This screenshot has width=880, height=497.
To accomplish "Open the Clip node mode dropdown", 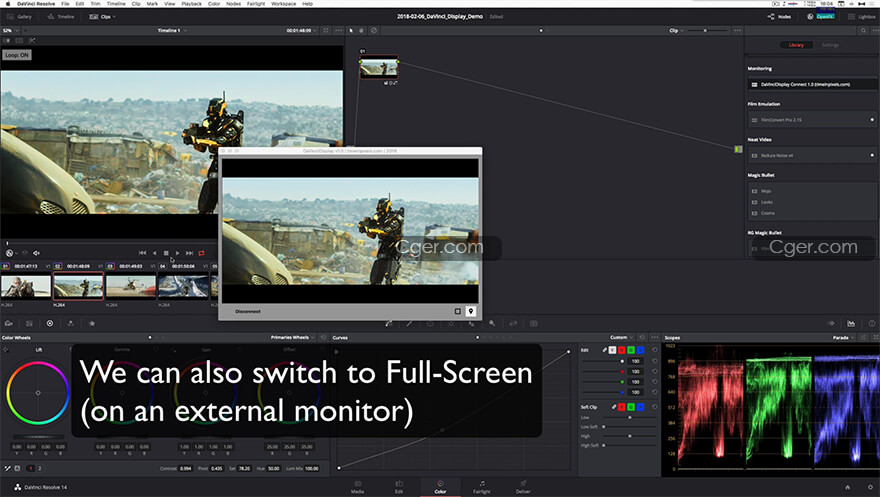I will tap(676, 30).
